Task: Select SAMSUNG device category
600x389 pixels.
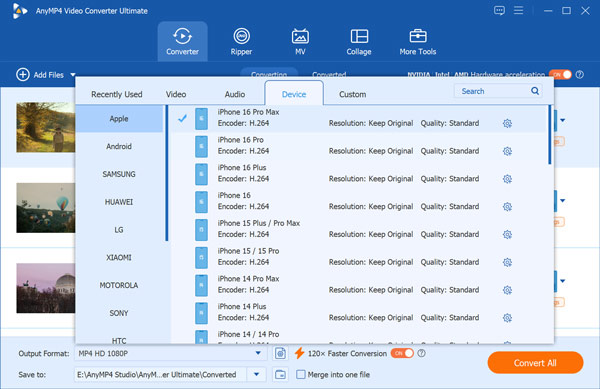Action: pos(119,174)
